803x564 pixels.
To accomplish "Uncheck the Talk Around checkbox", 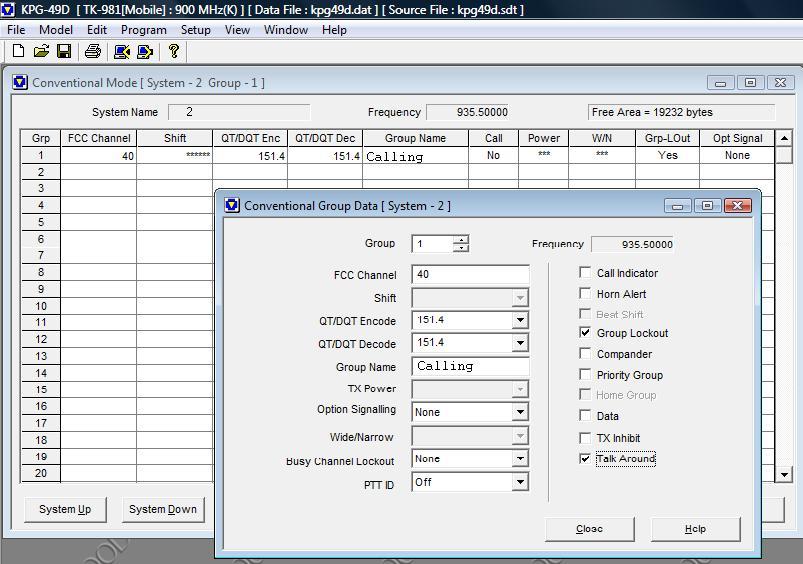I will [x=585, y=458].
